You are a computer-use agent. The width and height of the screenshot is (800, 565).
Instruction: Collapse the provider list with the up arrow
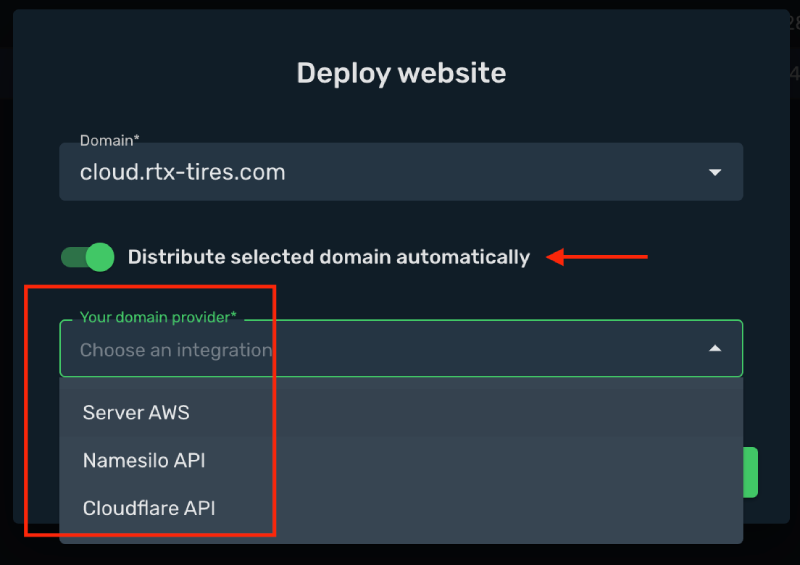[715, 349]
